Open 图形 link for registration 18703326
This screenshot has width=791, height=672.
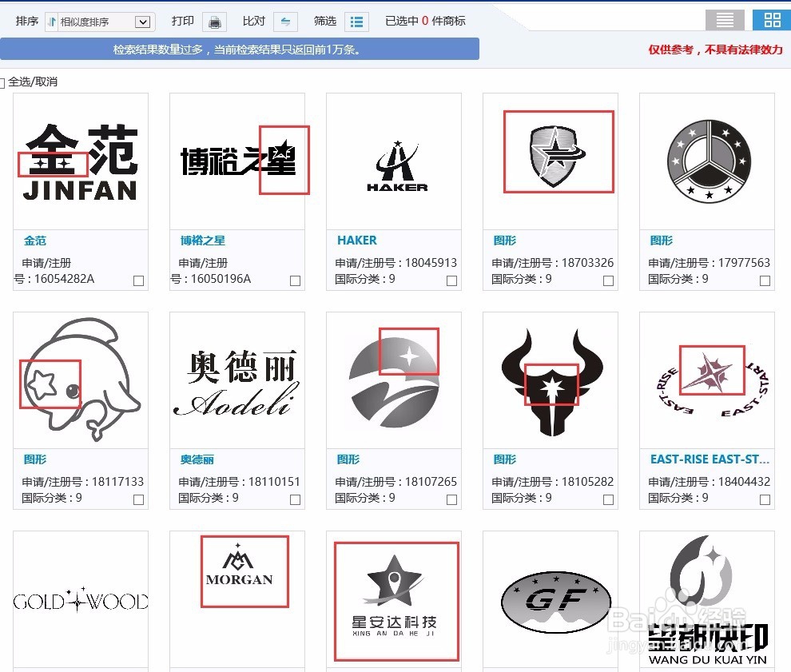pos(504,241)
